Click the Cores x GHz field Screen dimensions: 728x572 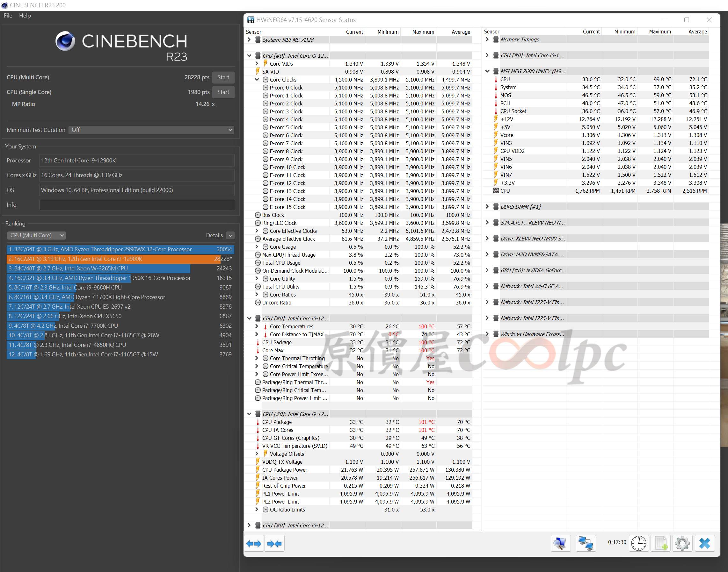pyautogui.click(x=137, y=175)
